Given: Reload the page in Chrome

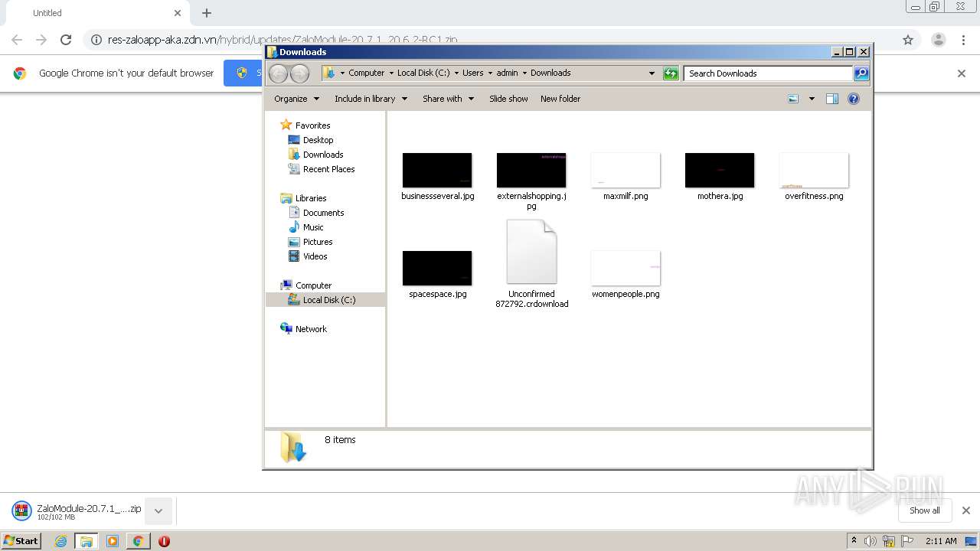Looking at the screenshot, I should (x=66, y=40).
